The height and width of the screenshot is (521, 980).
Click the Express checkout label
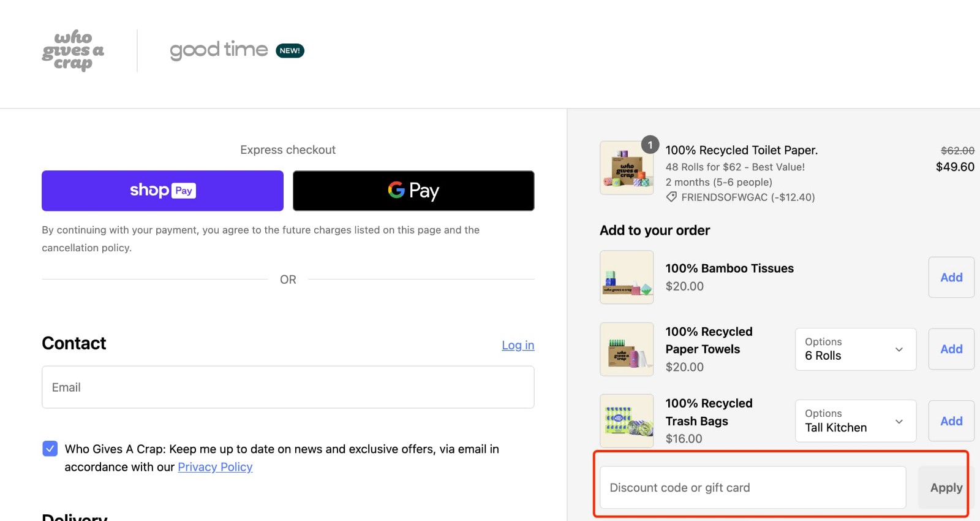pos(288,150)
